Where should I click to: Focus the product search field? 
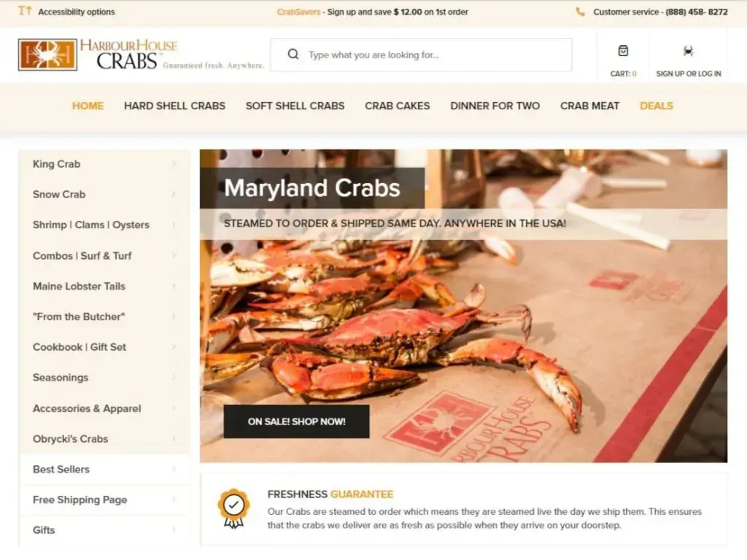pyautogui.click(x=421, y=55)
